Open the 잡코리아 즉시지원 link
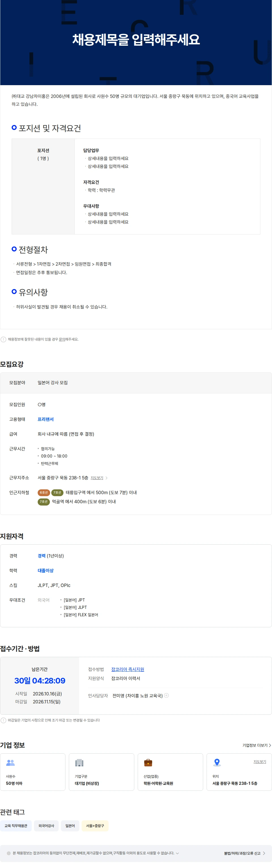The image size is (272, 868). (128, 669)
